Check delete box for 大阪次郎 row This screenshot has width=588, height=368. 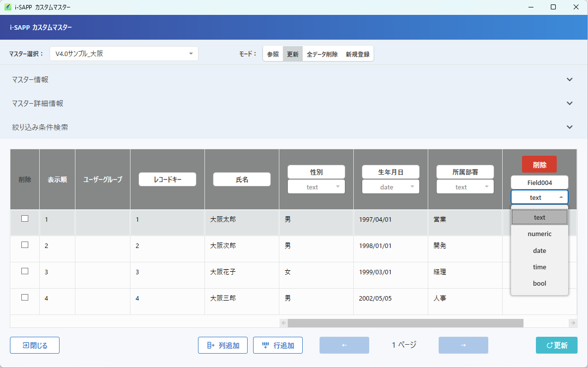click(x=25, y=245)
